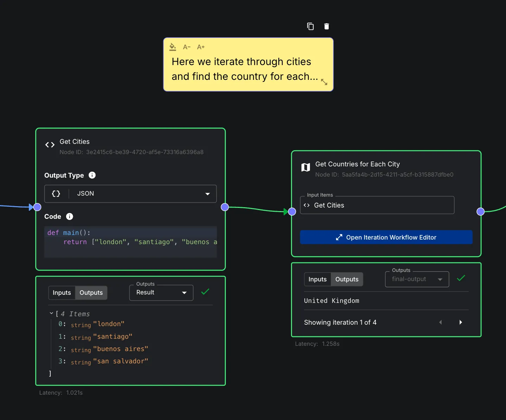Click iteration node input port
Screen dimensions: 506x420
click(292, 211)
